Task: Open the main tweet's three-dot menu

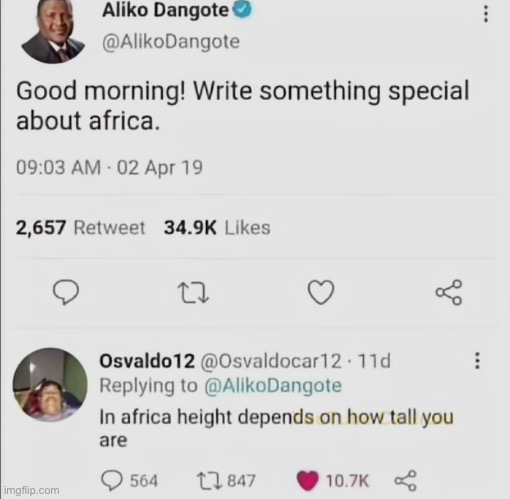Action: 486,14
